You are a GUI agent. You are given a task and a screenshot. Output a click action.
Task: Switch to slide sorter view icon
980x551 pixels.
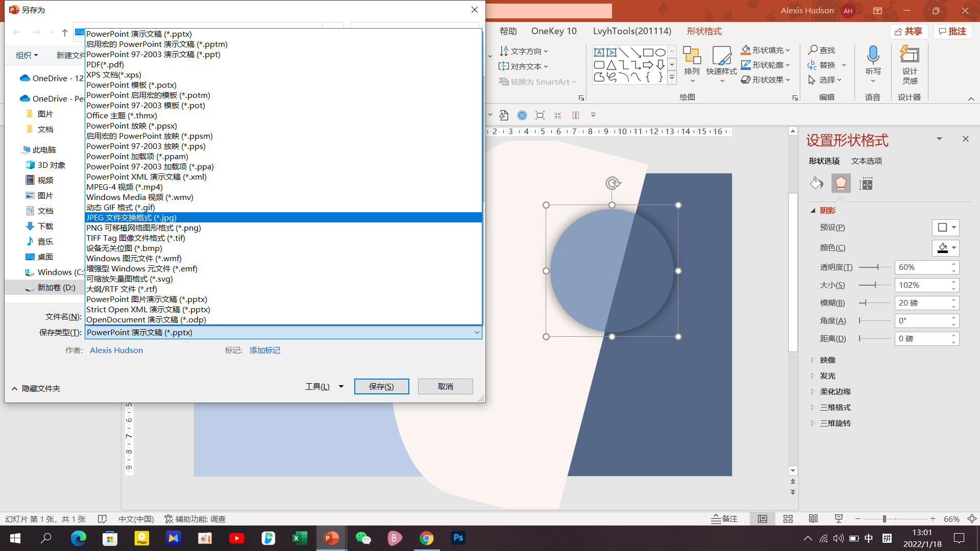788,519
